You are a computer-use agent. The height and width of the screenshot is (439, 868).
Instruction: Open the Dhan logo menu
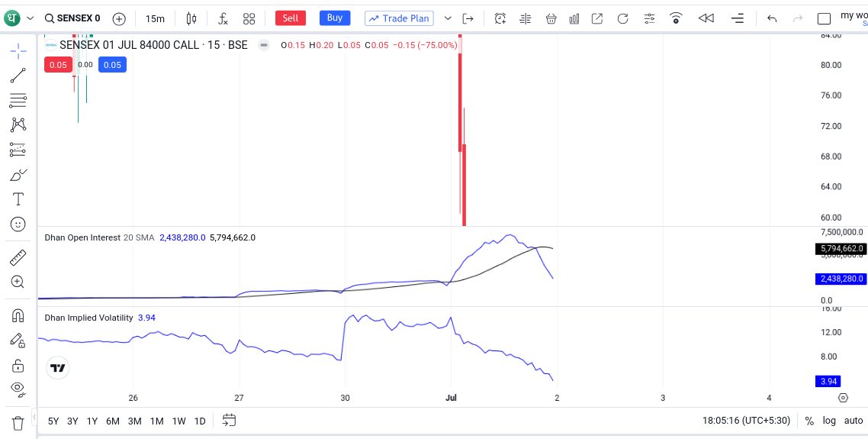click(12, 18)
